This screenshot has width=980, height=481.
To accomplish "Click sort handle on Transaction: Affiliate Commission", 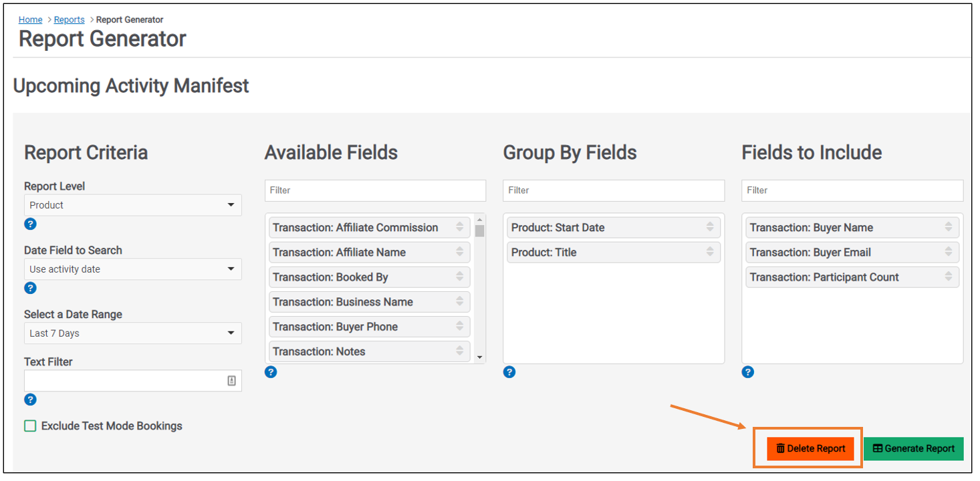I will point(459,227).
